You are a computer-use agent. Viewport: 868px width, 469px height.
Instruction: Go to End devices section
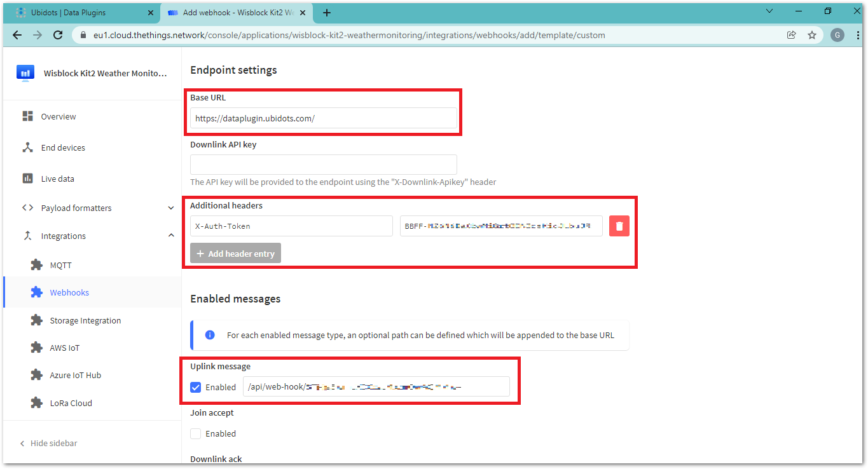click(x=62, y=148)
